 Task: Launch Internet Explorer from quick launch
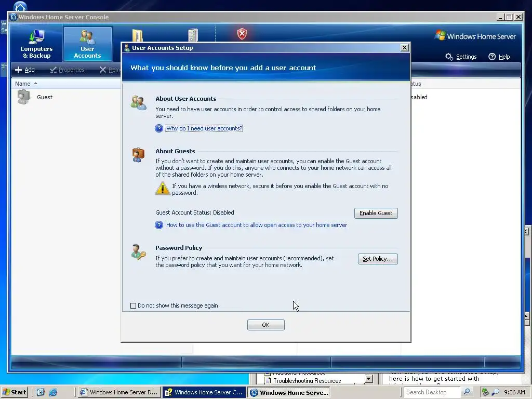coord(54,392)
